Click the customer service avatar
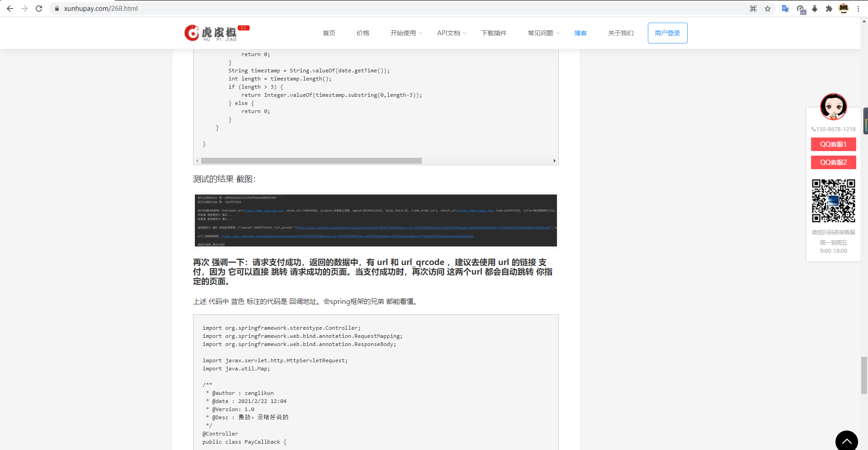 [833, 107]
